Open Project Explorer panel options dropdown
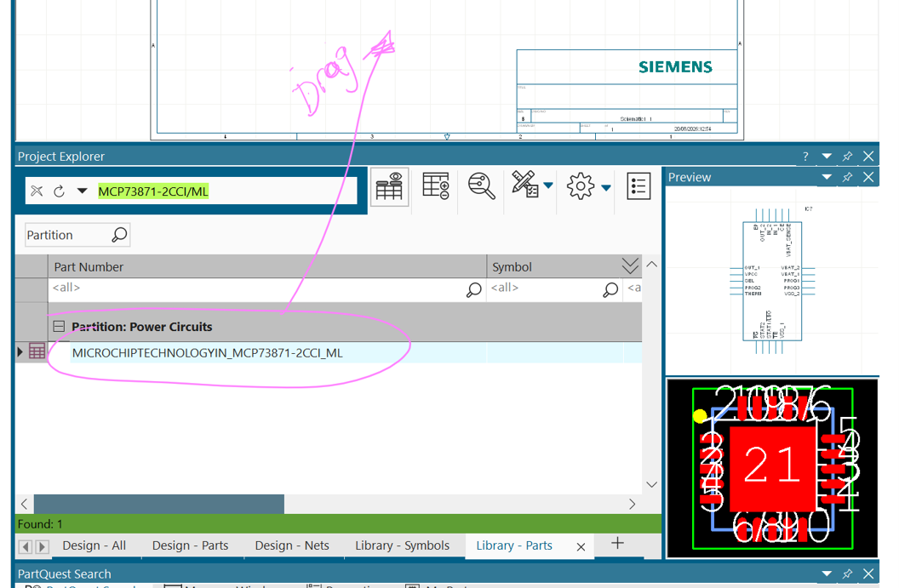The width and height of the screenshot is (899, 588). point(827,156)
